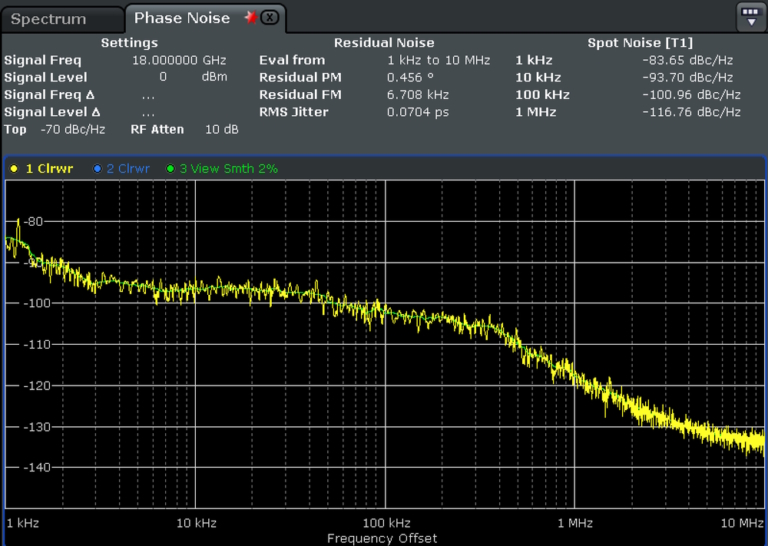Select trace 1 Clrwr yellow indicator
This screenshot has width=768, height=546.
click(x=14, y=169)
